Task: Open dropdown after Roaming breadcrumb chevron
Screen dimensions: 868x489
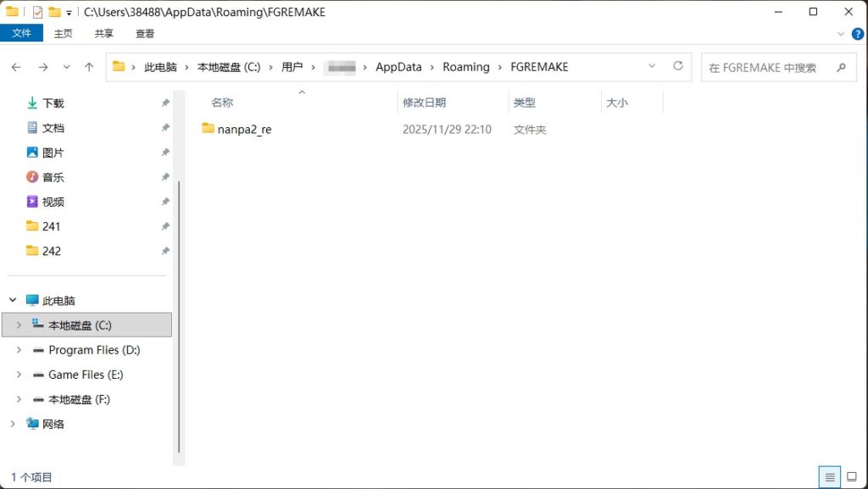Action: (500, 67)
